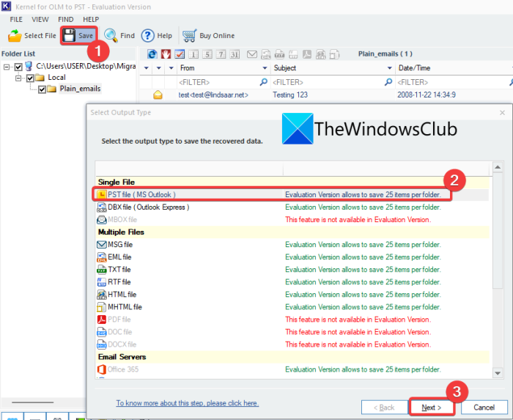
Task: Select the 7-day calendar view icon
Action: (x=221, y=54)
